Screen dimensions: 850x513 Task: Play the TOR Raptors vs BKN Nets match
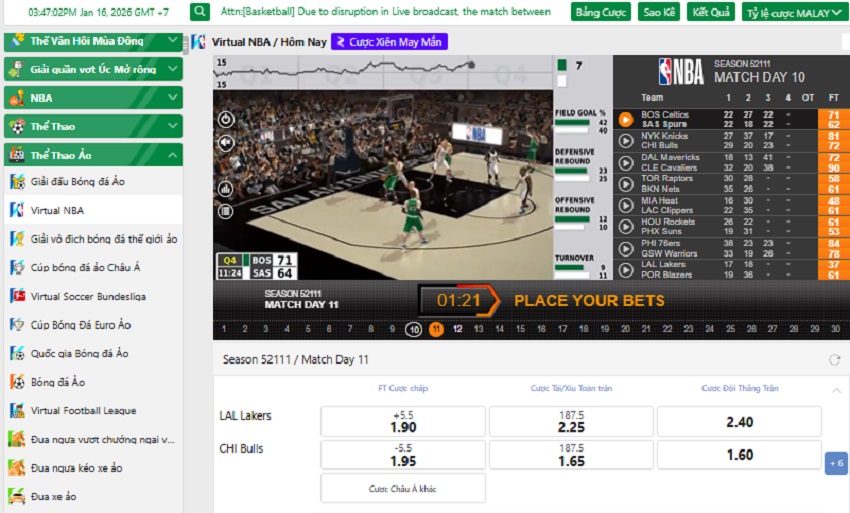(626, 184)
